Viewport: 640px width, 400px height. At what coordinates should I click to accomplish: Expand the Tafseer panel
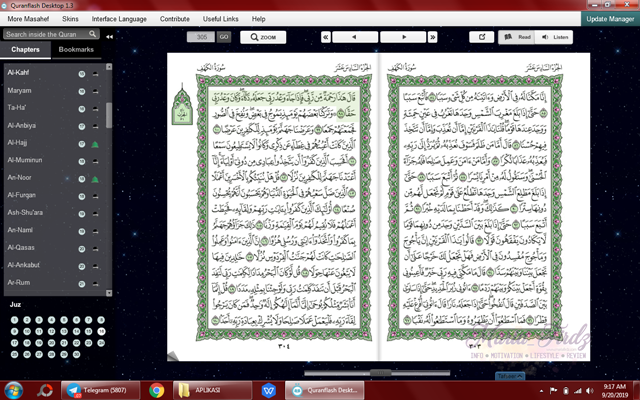click(x=510, y=376)
